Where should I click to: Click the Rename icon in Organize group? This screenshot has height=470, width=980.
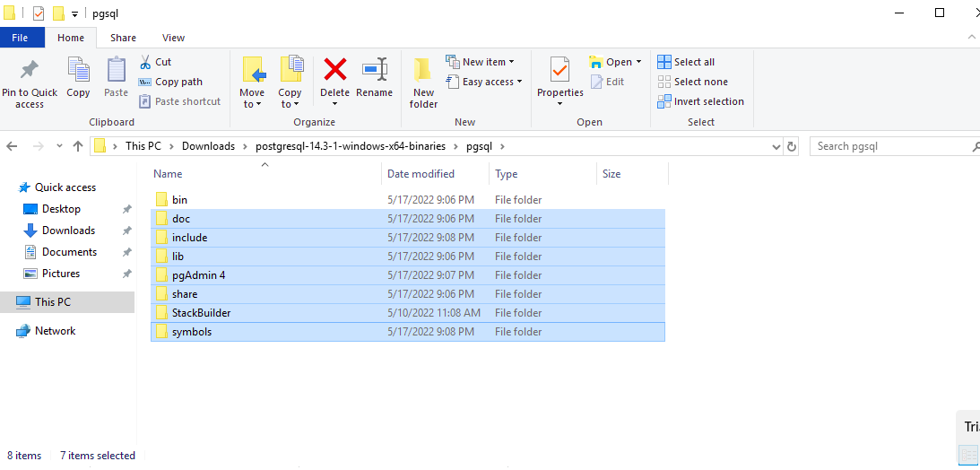374,70
